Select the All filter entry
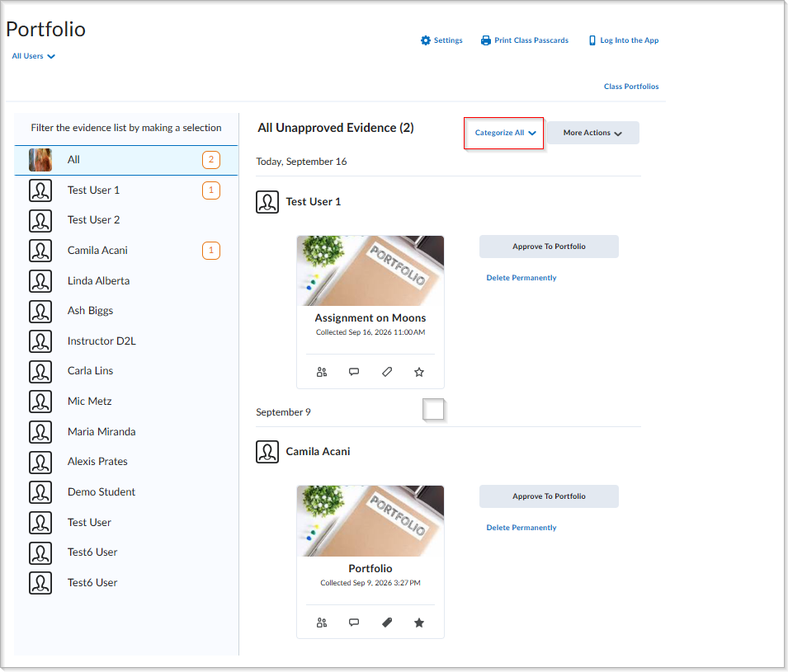788x672 pixels. pyautogui.click(x=126, y=160)
